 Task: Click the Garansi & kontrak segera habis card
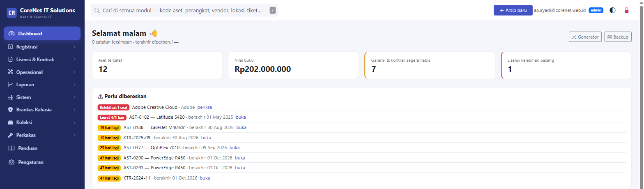(x=430, y=65)
